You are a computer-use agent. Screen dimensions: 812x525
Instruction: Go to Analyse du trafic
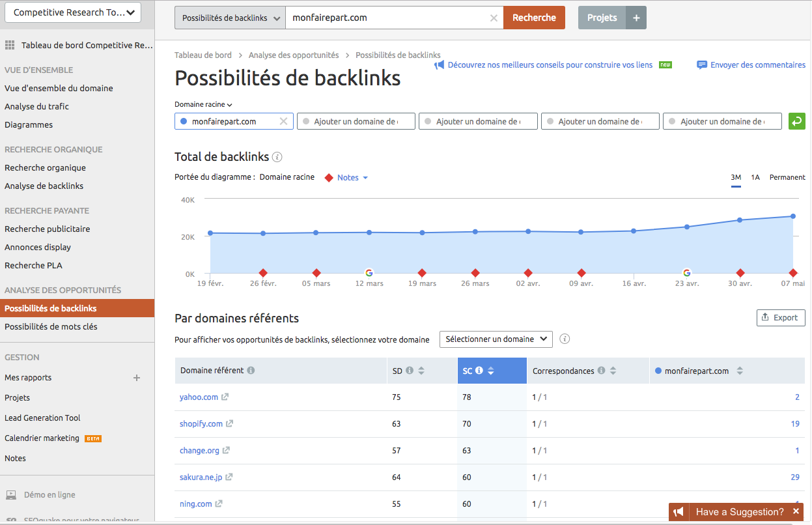coord(36,107)
